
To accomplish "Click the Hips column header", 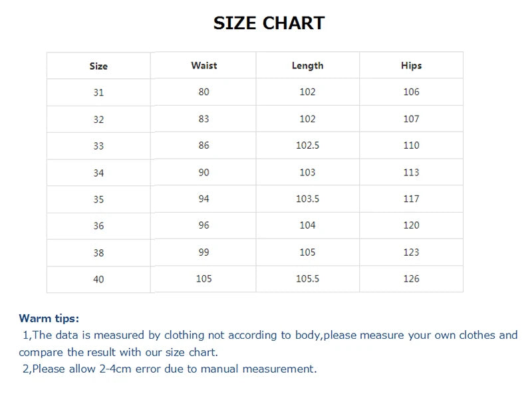I will [411, 65].
